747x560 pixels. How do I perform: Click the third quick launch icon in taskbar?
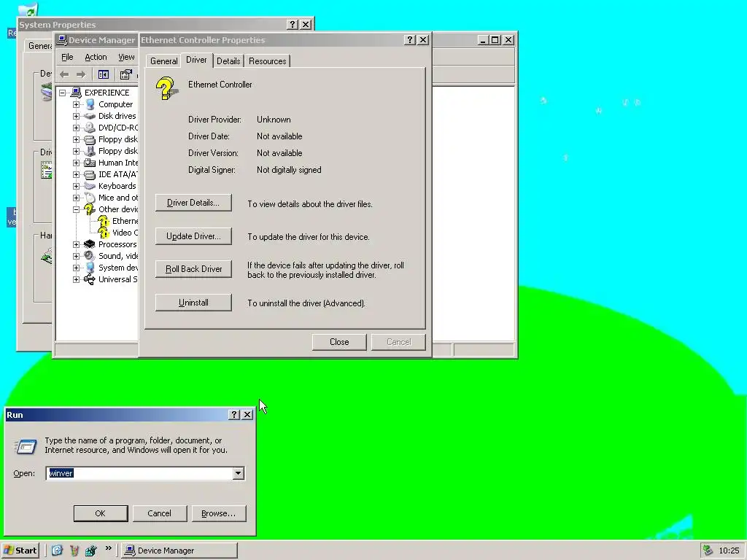[x=90, y=551]
